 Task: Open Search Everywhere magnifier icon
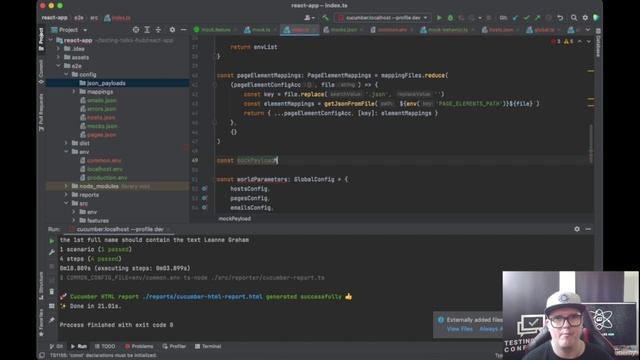[x=574, y=18]
